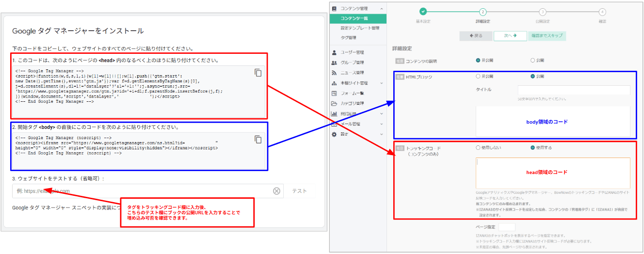The height and width of the screenshot is (254, 644).
Task: Click the noscript iframe code text
Action: coord(117,145)
